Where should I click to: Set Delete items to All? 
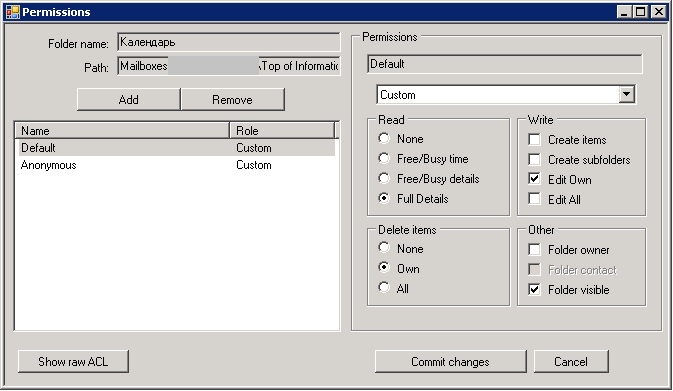[384, 288]
